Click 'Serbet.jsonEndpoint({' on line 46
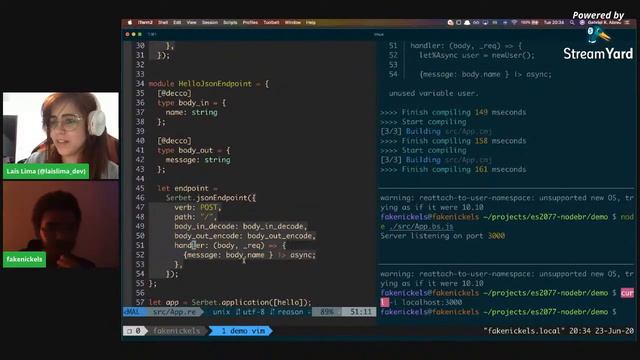Image resolution: width=640 pixels, height=360 pixels. [211, 198]
